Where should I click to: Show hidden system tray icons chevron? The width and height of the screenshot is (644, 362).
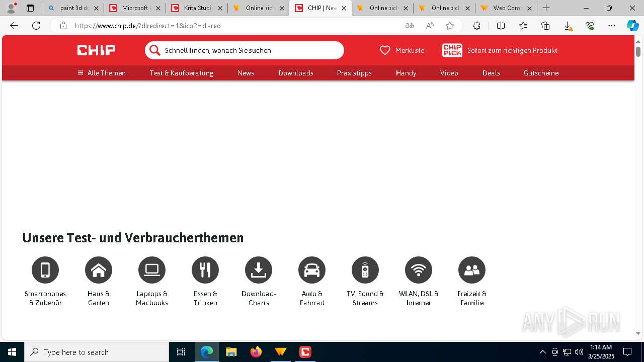tap(542, 352)
